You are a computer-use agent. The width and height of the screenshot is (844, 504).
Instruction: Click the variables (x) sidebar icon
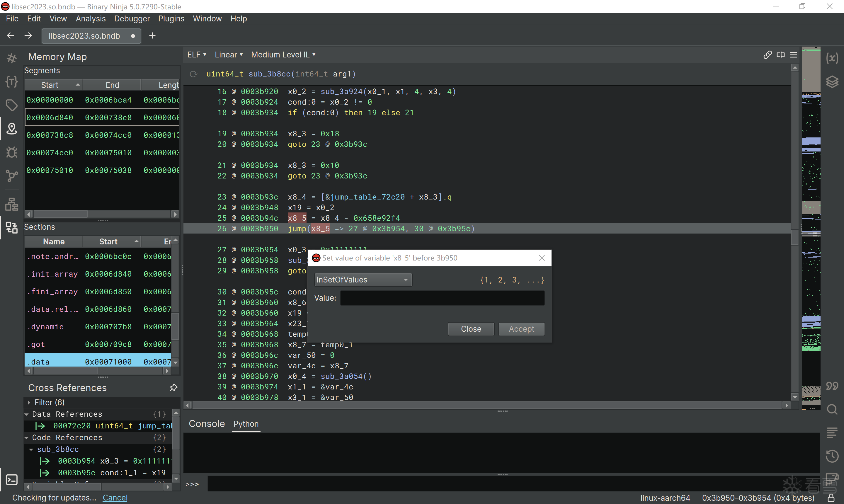pos(832,58)
